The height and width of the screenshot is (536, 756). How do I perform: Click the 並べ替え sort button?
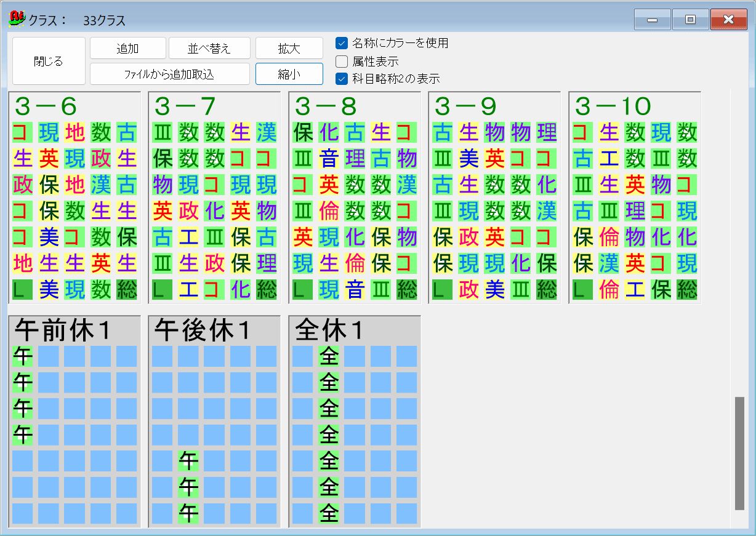click(209, 47)
